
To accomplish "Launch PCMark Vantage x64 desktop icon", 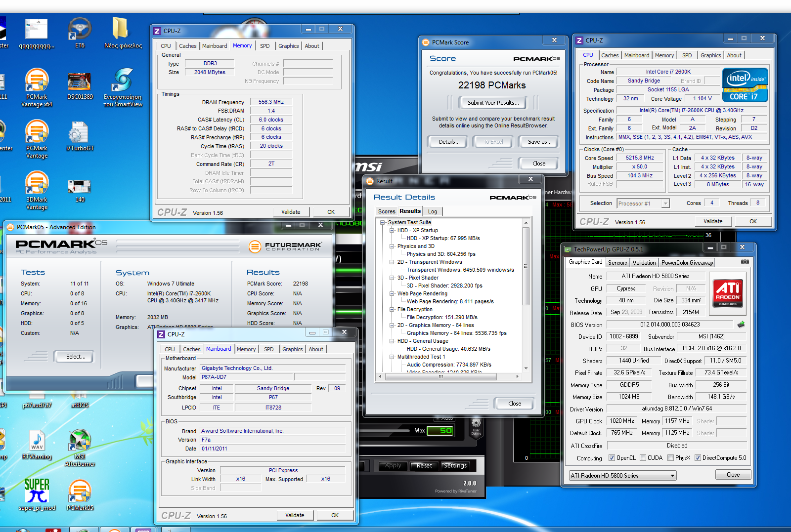I will [37, 88].
